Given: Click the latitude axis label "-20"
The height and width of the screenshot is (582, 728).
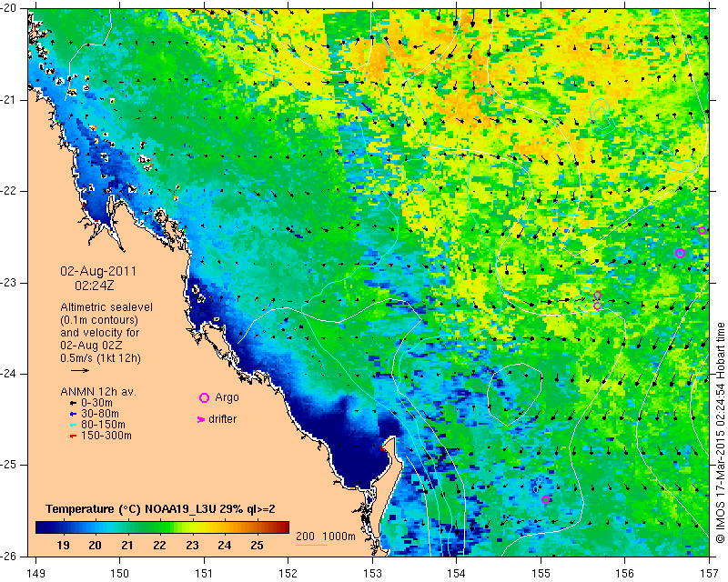Looking at the screenshot, I should click(9, 8).
